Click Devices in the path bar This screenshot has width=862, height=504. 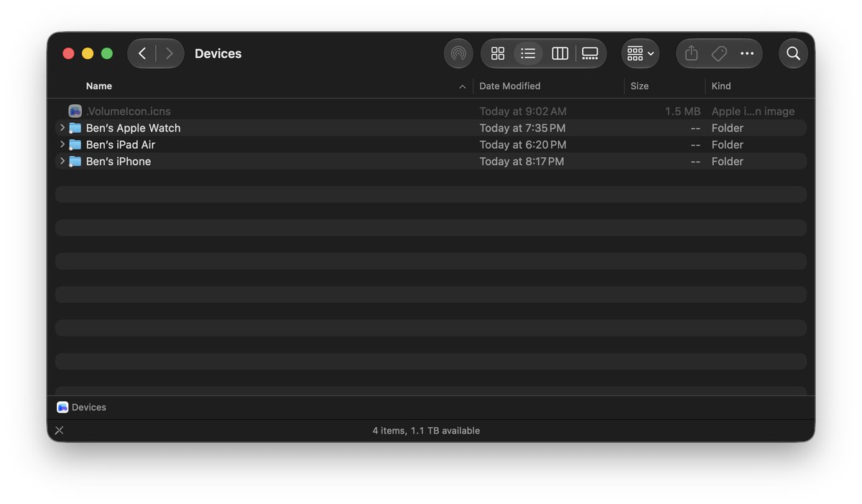(x=89, y=407)
